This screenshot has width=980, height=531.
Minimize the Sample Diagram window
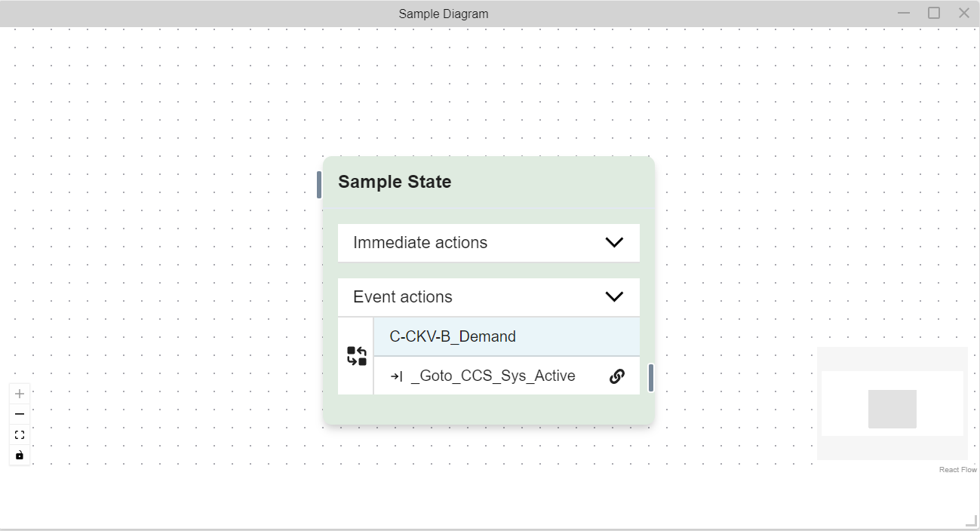click(904, 13)
